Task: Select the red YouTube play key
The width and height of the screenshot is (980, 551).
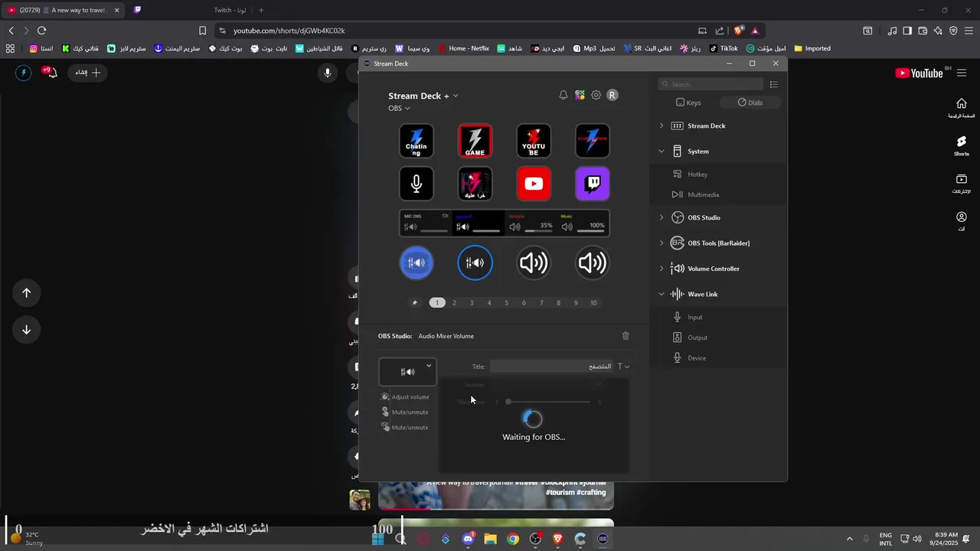Action: [x=534, y=184]
